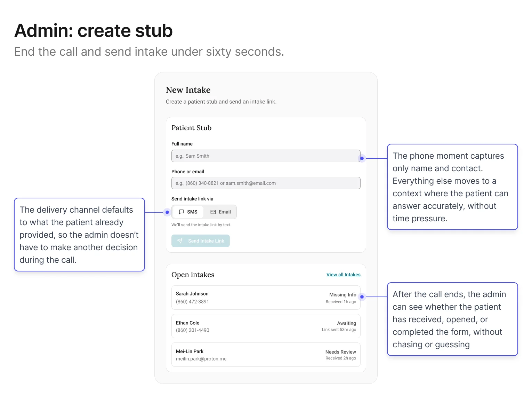Open the View all Intakes link

coord(343,275)
